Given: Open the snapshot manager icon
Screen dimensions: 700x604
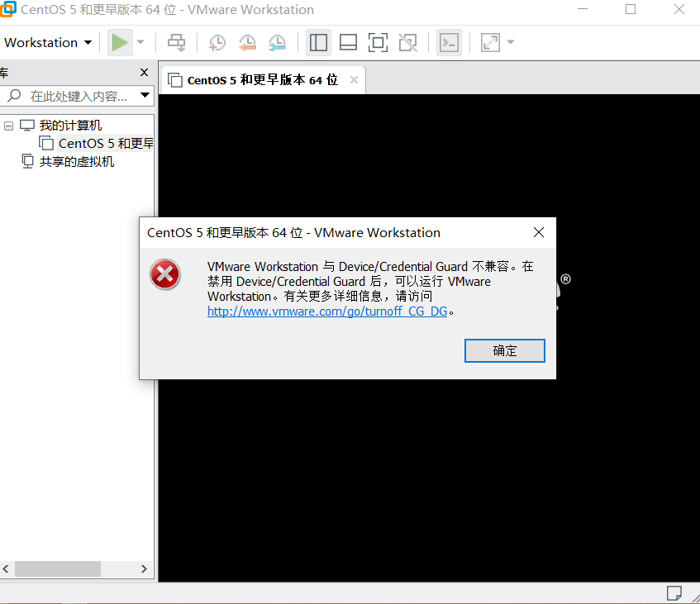Looking at the screenshot, I should [x=277, y=42].
